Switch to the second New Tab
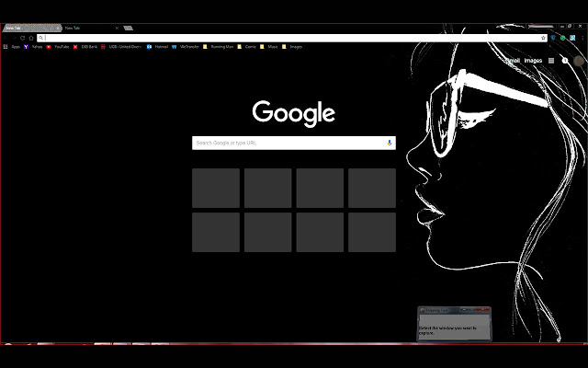The width and height of the screenshot is (588, 368). pyautogui.click(x=89, y=29)
